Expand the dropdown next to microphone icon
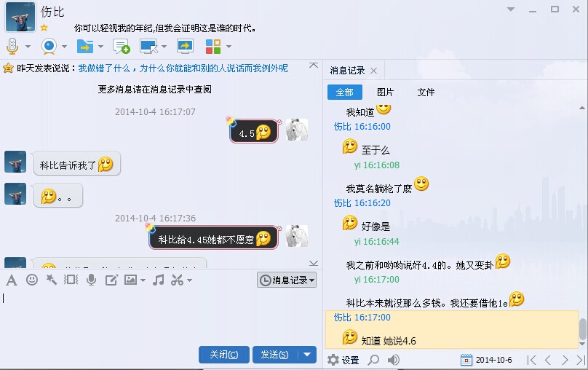Image resolution: width=588 pixels, height=370 pixels. [28, 47]
